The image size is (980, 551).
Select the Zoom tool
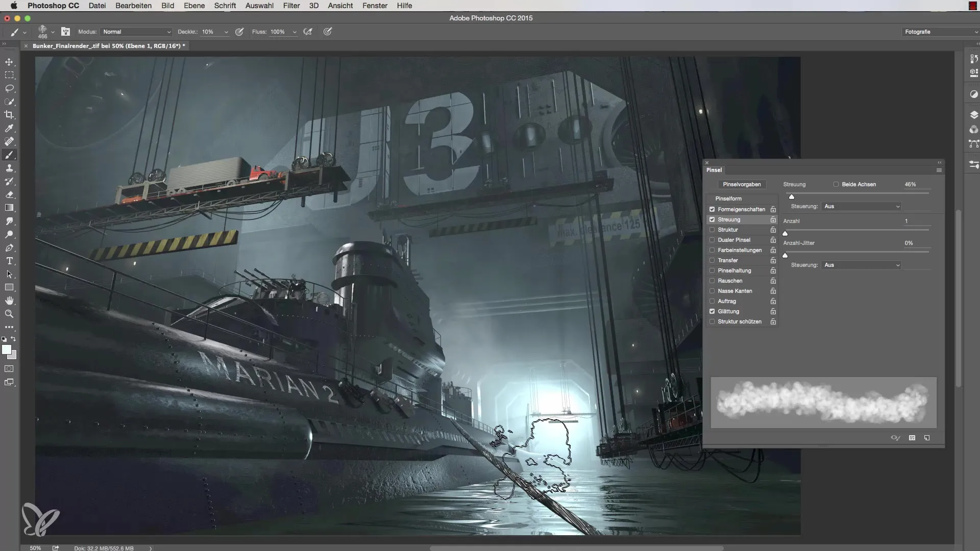pyautogui.click(x=9, y=314)
